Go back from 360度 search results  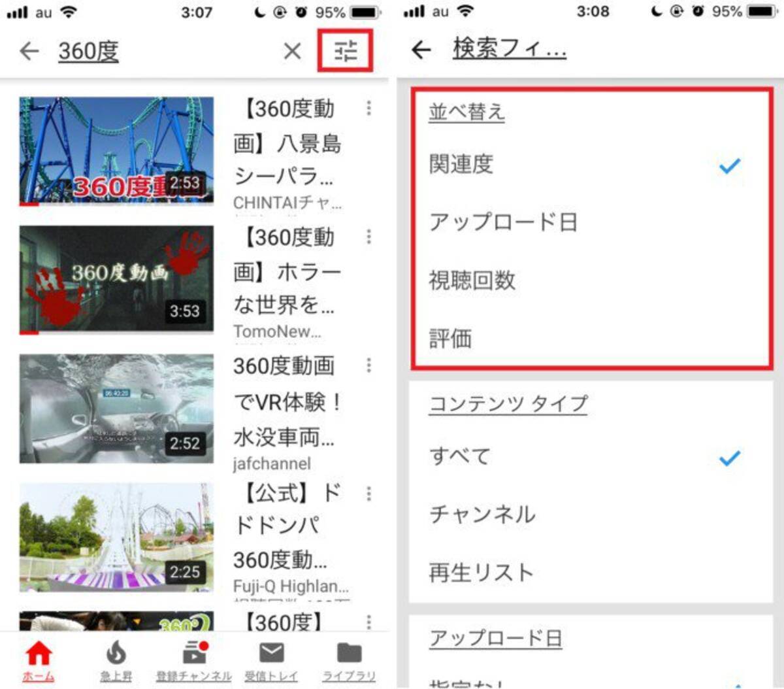coord(29,51)
